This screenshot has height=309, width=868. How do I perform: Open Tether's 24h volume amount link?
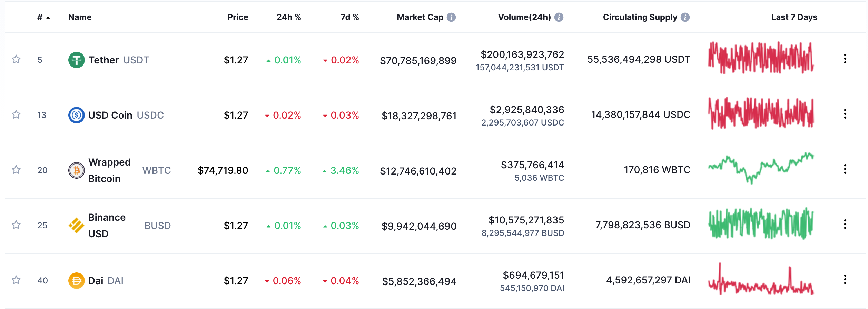click(522, 54)
